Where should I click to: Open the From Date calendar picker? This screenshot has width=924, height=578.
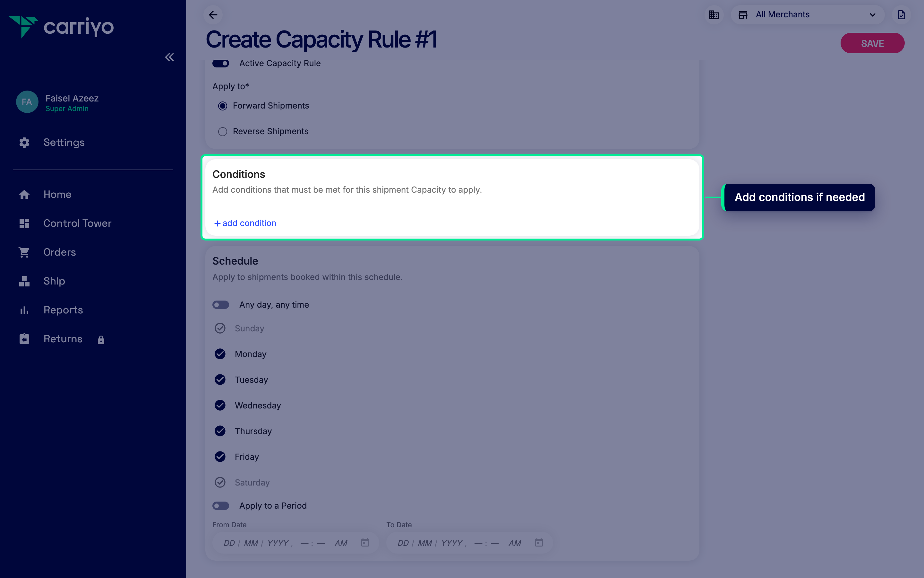[x=365, y=542]
